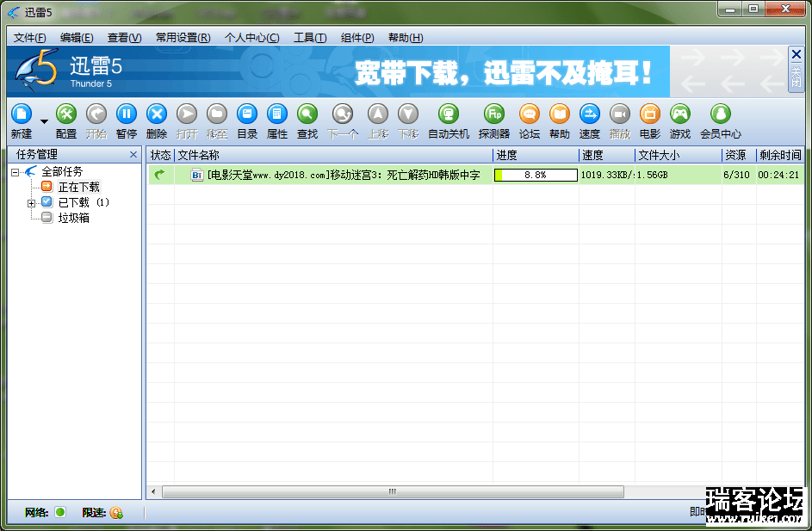Sort by the 文件名称 column header
This screenshot has width=812, height=531.
333,155
